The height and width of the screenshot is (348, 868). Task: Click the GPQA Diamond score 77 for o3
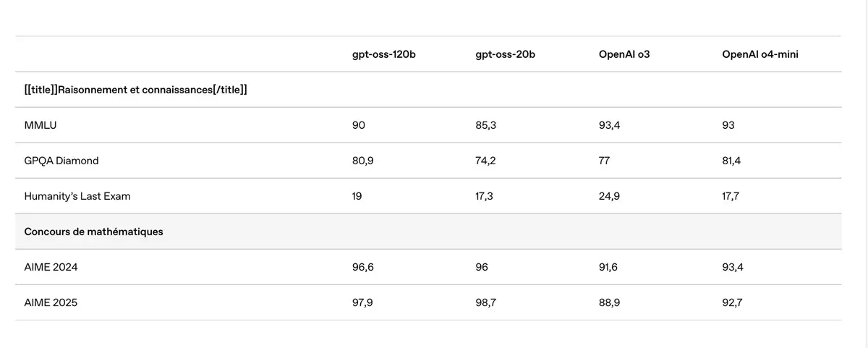point(603,161)
